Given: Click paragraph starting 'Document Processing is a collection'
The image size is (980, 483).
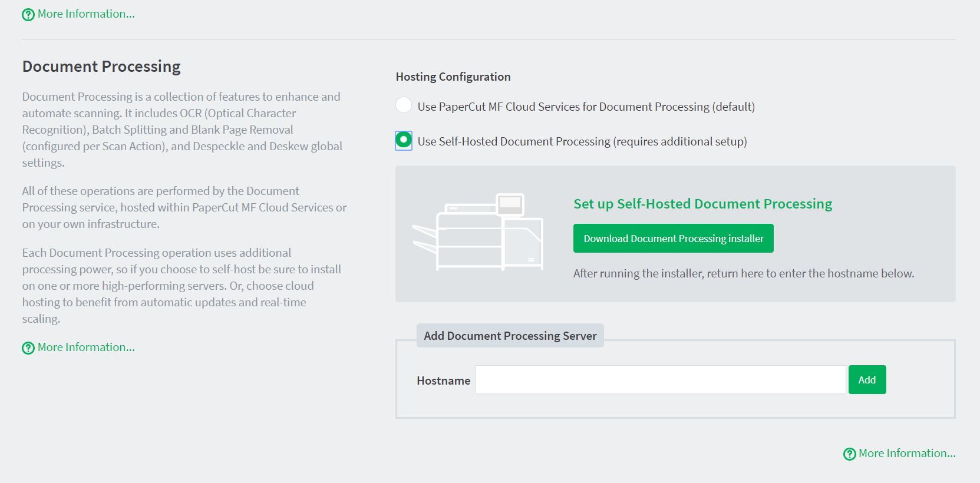Looking at the screenshot, I should pos(182,130).
